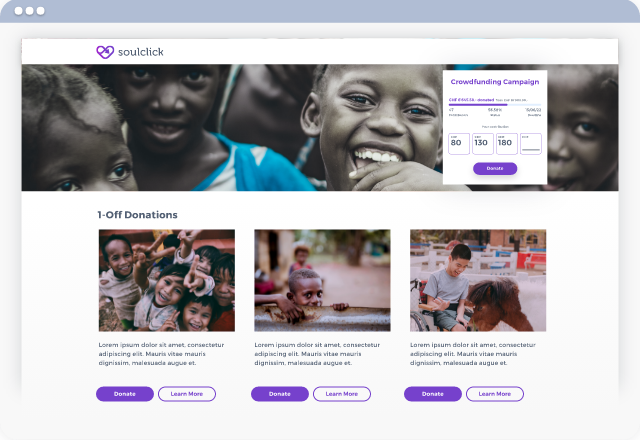The width and height of the screenshot is (640, 440).
Task: Click Learn More under middle donation card
Action: pos(342,394)
